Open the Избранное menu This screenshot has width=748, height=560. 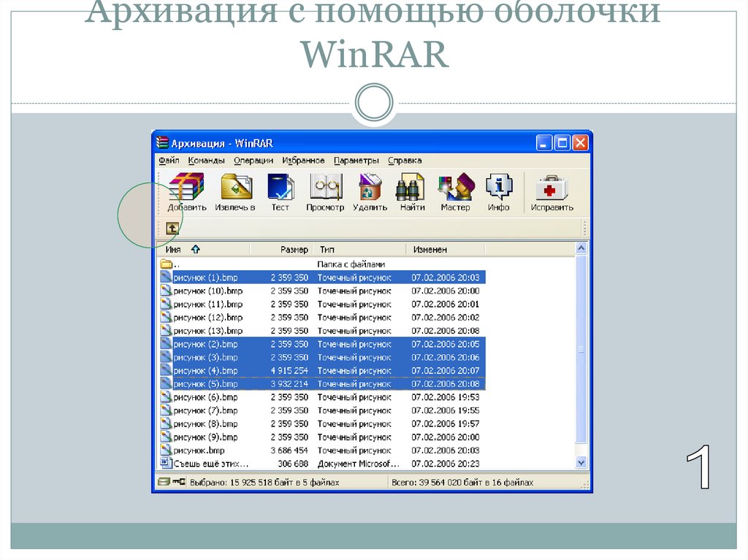pyautogui.click(x=303, y=161)
